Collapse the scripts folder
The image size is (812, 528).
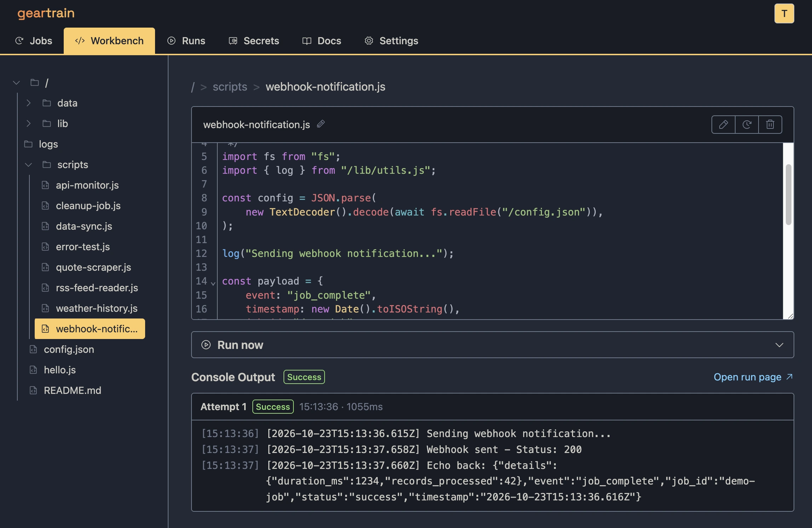point(29,165)
